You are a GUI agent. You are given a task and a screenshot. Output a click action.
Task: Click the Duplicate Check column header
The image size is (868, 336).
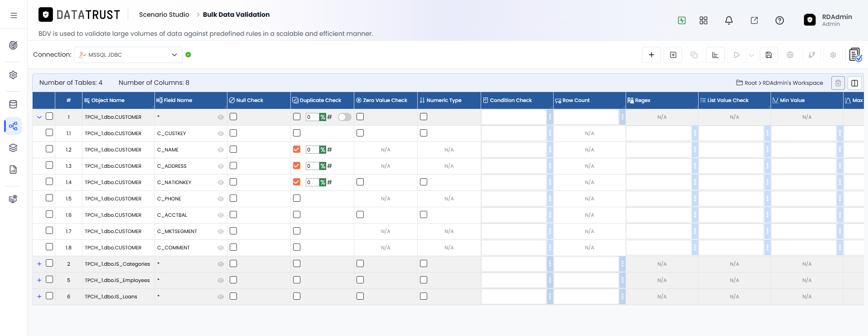pyautogui.click(x=320, y=100)
